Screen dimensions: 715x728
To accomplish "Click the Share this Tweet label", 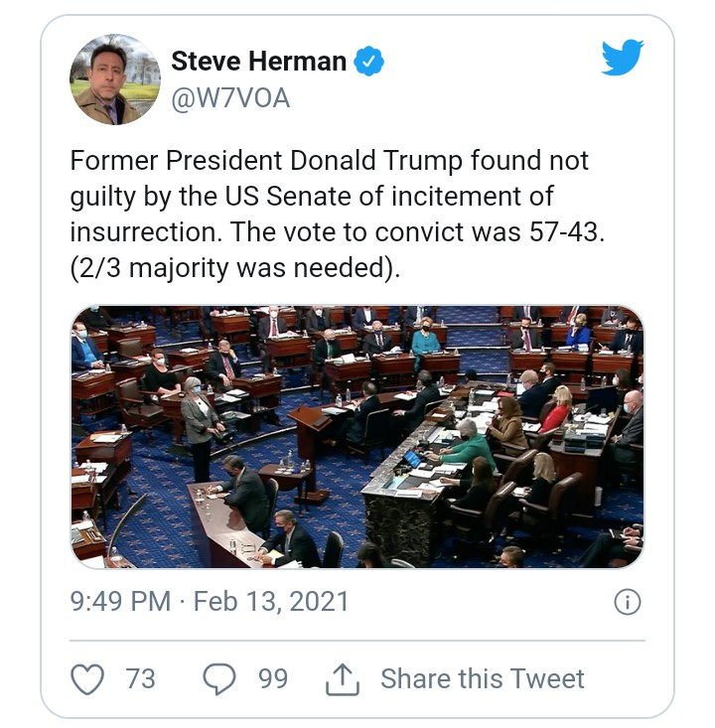I will point(483,678).
